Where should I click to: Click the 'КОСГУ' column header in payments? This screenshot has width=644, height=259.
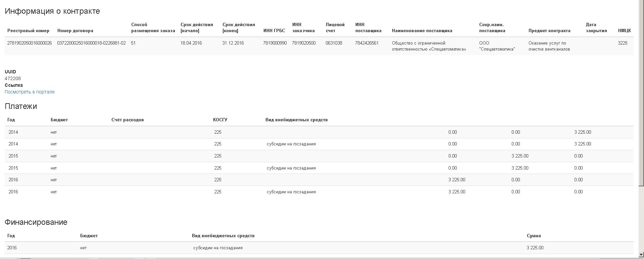[x=220, y=120]
